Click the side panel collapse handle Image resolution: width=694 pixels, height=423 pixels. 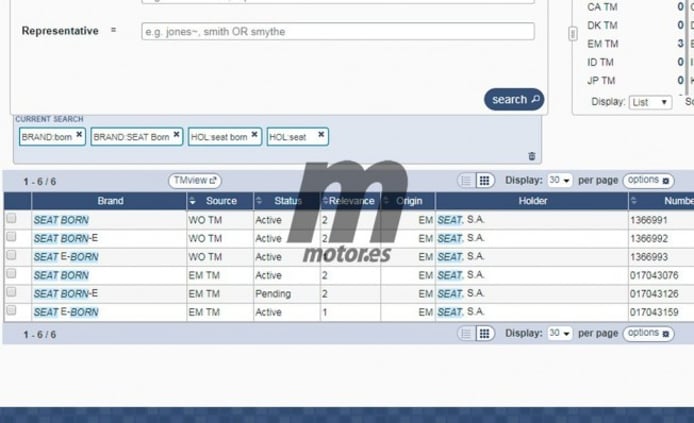[x=573, y=34]
